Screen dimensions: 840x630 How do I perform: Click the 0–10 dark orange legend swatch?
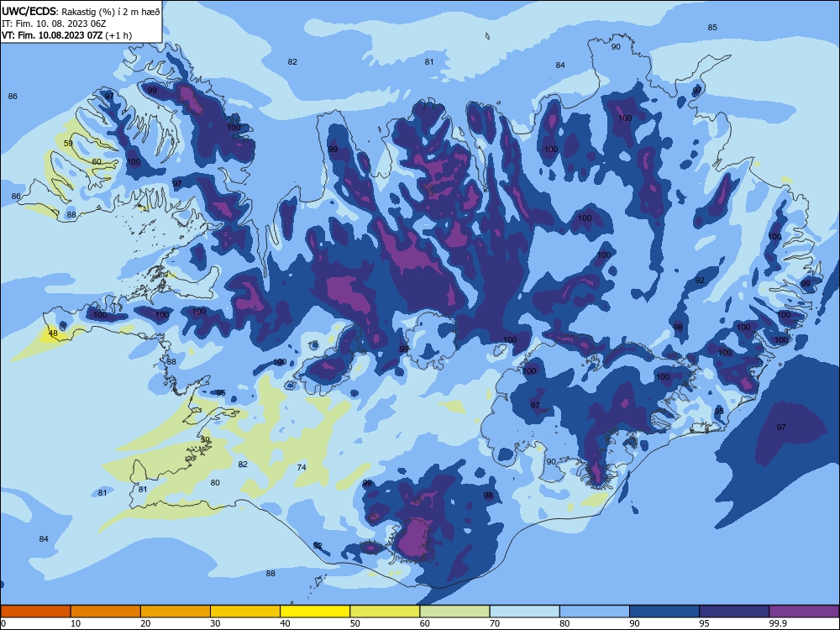point(35,612)
